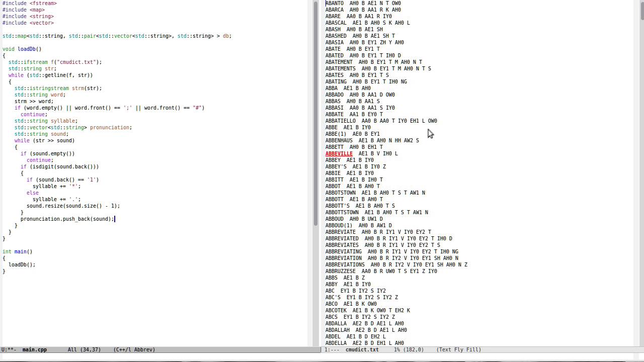
Task: Click the ABDELLA entry in the dictionary
Action: pos(365,343)
